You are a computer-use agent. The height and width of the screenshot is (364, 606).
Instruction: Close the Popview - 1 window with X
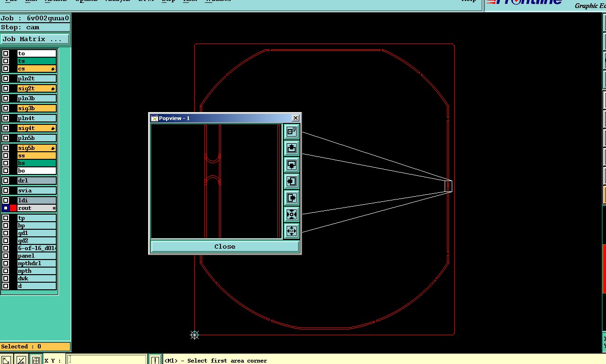[x=296, y=118]
